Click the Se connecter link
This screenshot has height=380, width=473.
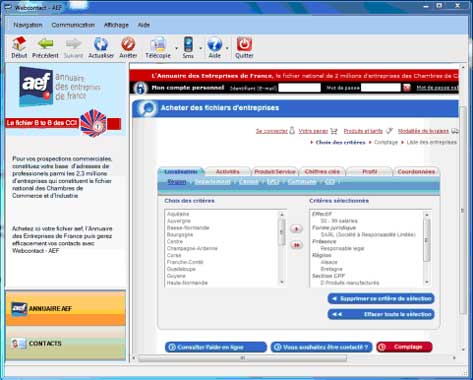pos(272,131)
